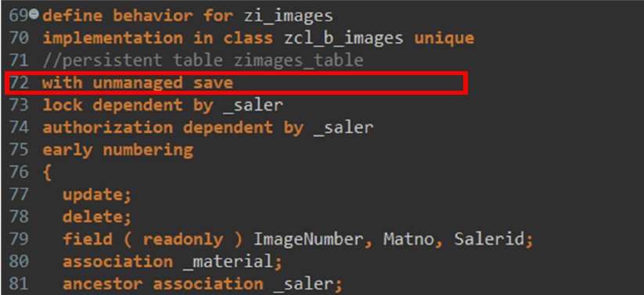Click the zi_images entity name
This screenshot has width=644, height=295.
pyautogui.click(x=288, y=16)
